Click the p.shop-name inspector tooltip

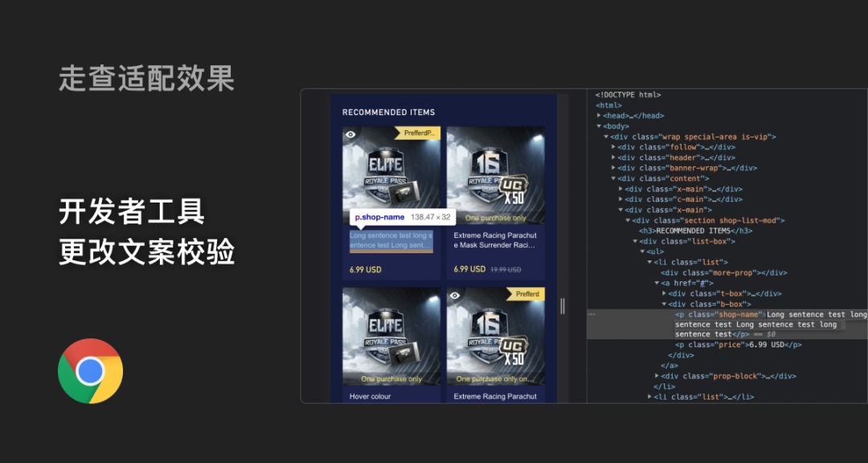403,217
